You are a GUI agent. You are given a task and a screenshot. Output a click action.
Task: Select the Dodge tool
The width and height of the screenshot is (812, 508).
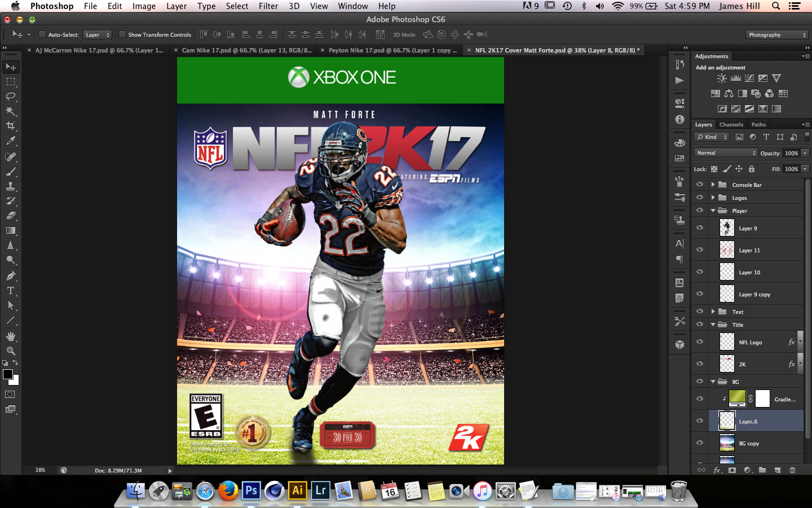(x=11, y=260)
